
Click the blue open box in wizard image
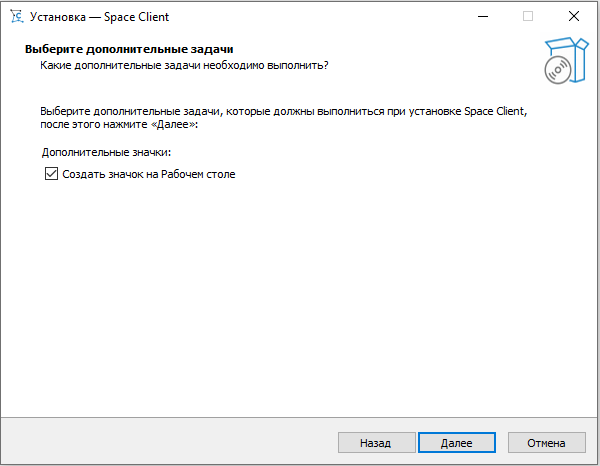click(572, 57)
